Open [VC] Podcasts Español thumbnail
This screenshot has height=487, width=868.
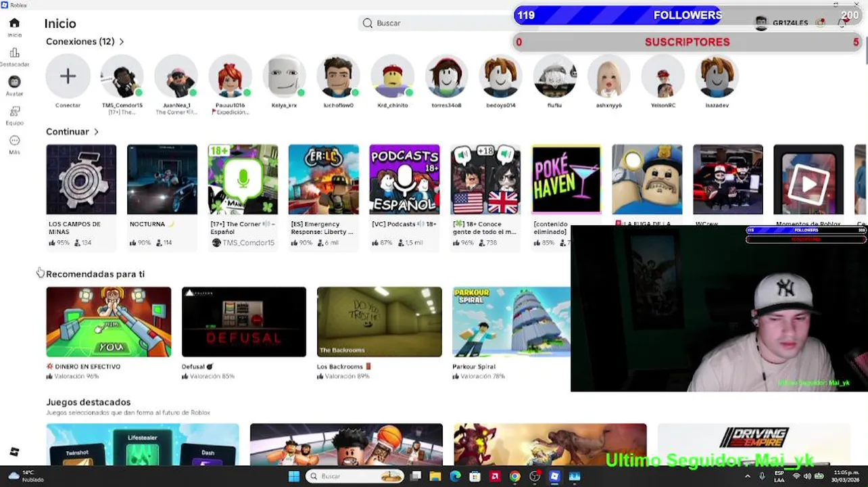point(404,179)
